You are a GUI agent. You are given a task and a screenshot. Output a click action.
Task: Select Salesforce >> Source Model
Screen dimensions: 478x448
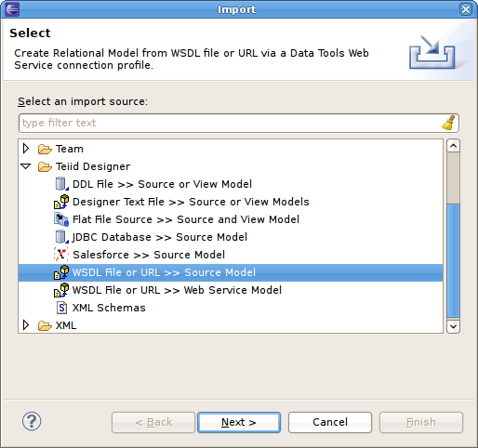click(149, 255)
